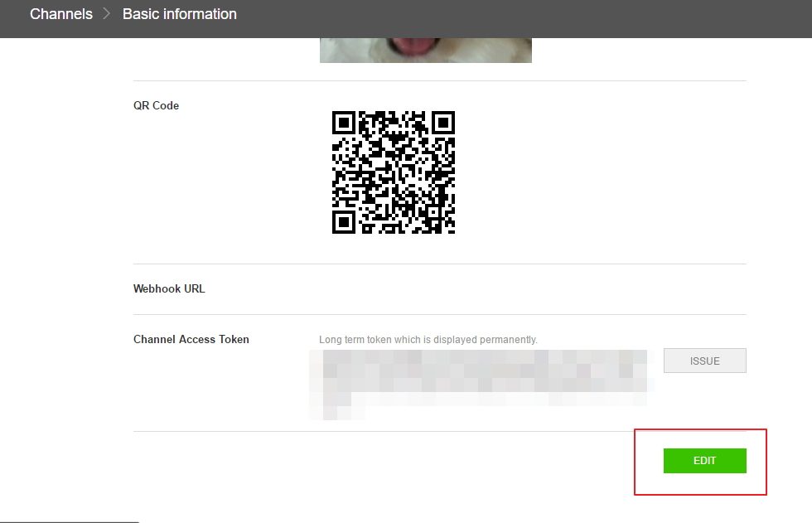Click the channel profile image thumbnail
The image size is (812, 523).
click(426, 51)
